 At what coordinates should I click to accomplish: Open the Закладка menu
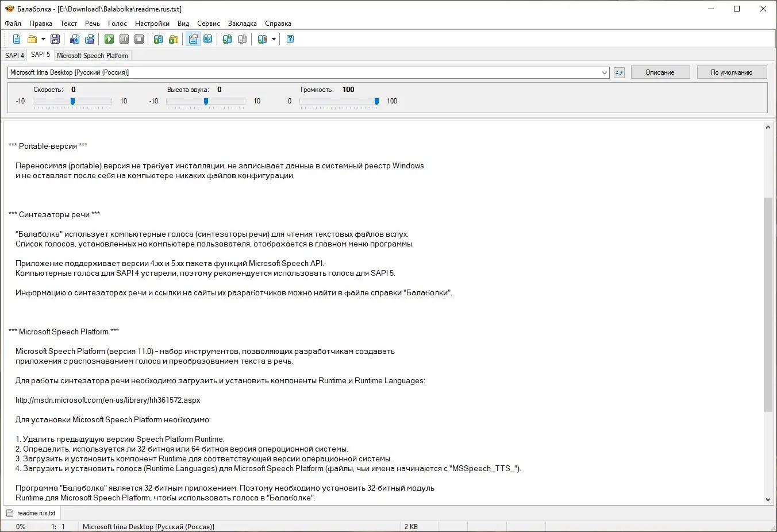tap(243, 24)
